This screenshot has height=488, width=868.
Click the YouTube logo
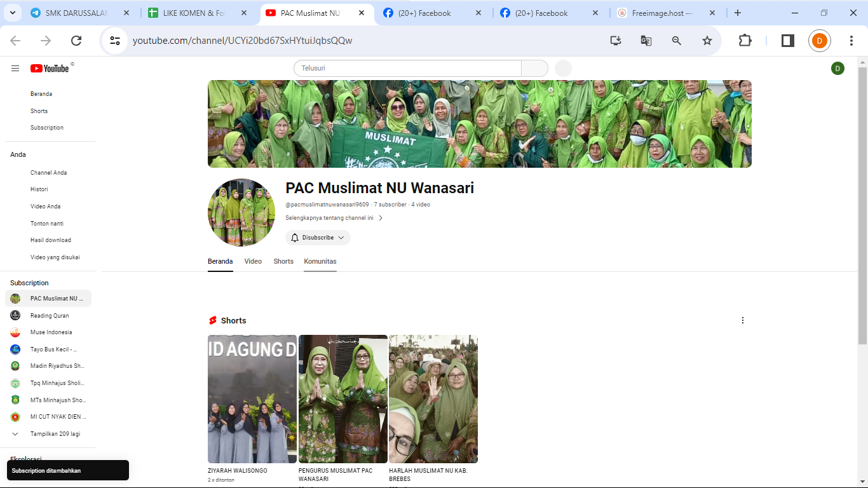click(50, 68)
